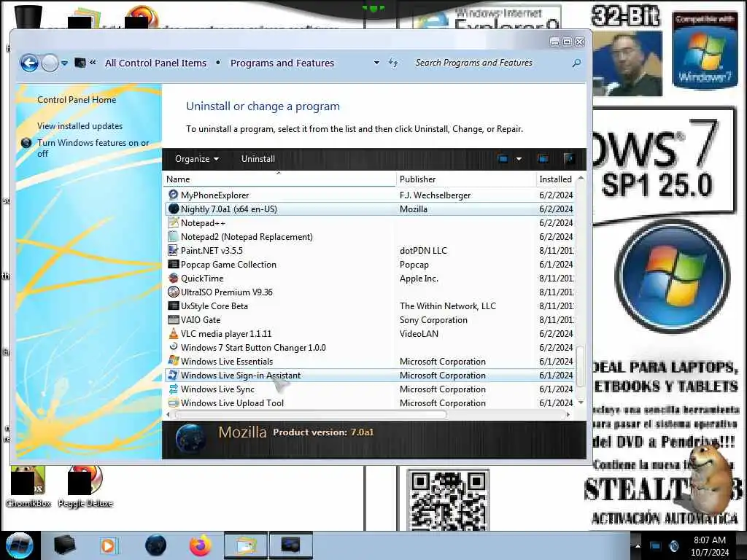Click the Forward navigation arrow
This screenshot has width=747, height=560.
pos(50,63)
